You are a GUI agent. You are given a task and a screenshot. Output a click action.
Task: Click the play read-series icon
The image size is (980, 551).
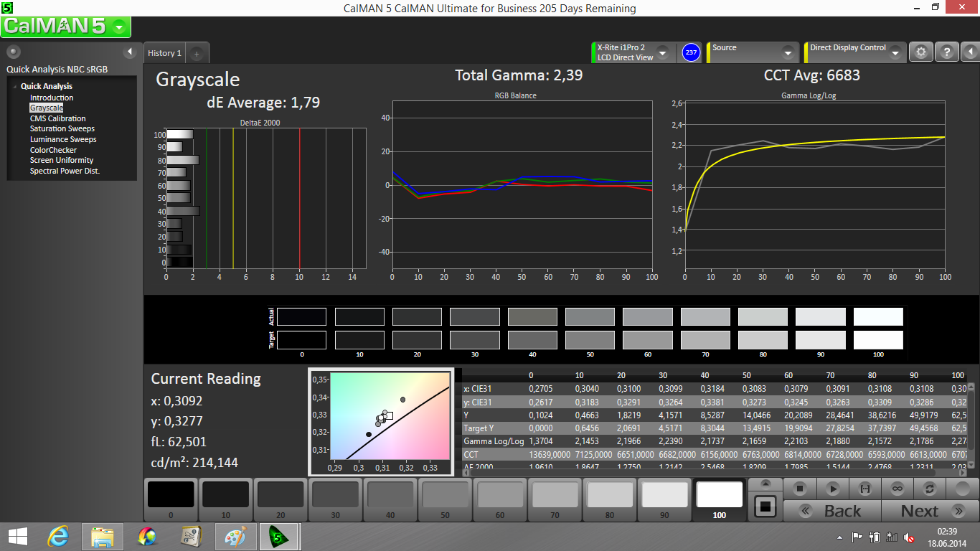832,489
